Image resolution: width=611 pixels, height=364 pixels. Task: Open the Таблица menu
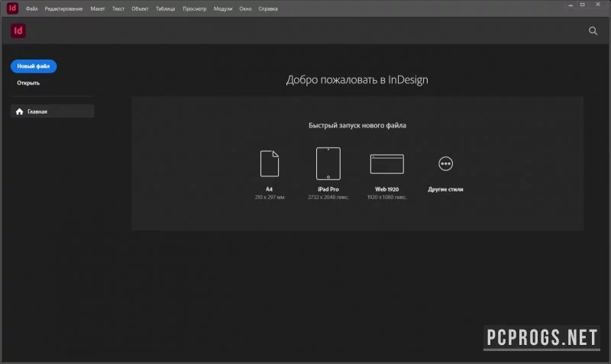click(165, 8)
